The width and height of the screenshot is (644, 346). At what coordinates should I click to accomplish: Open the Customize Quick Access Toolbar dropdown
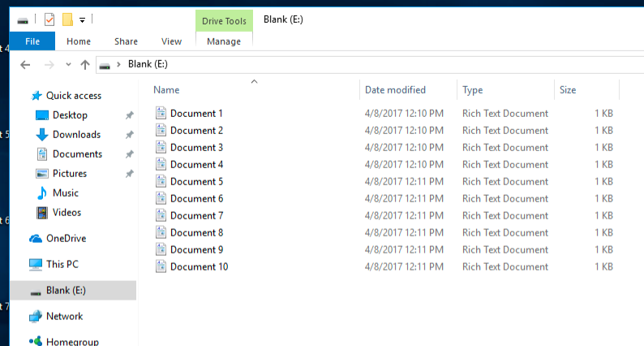[x=82, y=19]
